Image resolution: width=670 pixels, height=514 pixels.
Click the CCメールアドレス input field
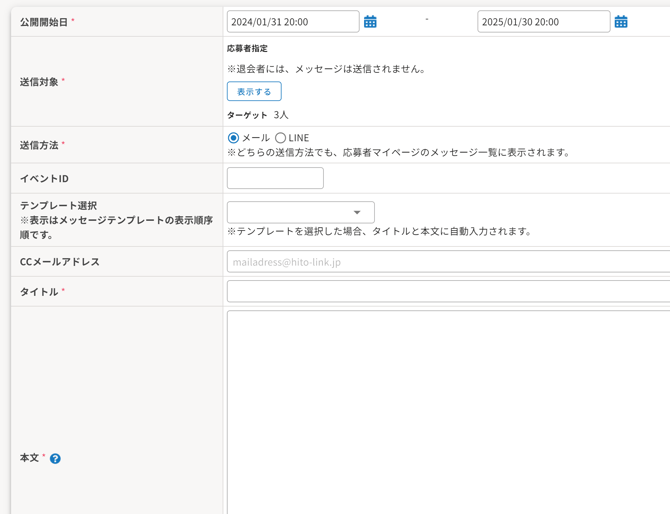449,261
